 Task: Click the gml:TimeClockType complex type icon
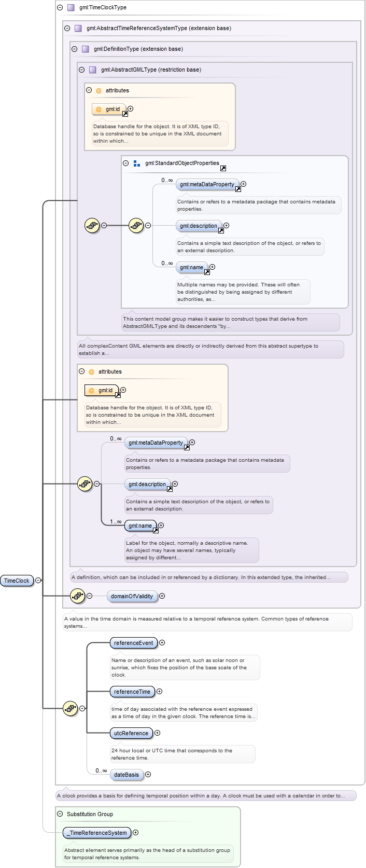pos(71,8)
